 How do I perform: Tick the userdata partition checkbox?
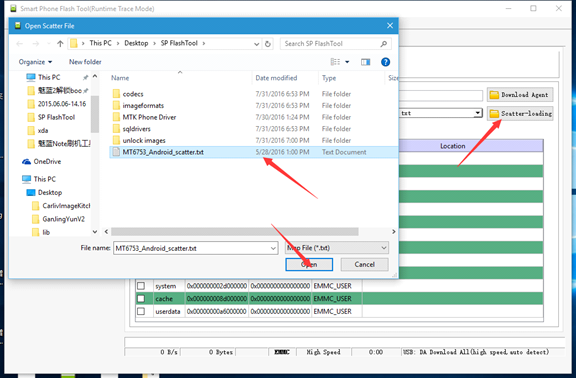141,312
